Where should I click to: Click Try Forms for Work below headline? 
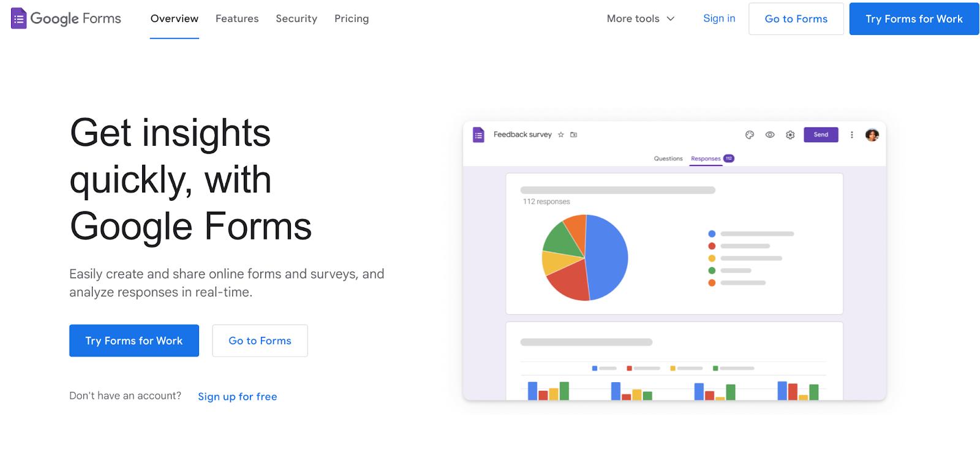[134, 341]
